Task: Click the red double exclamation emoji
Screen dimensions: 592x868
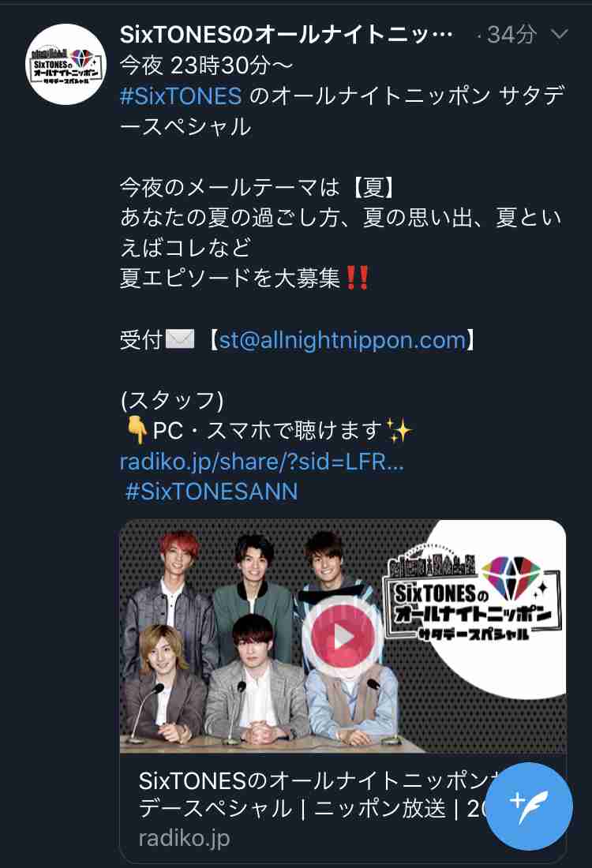Action: (357, 278)
